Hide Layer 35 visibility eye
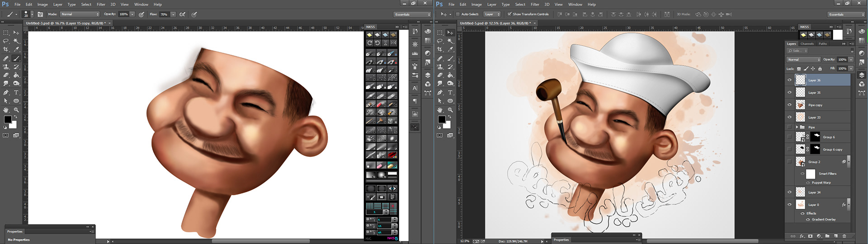This screenshot has height=244, width=868. click(790, 92)
